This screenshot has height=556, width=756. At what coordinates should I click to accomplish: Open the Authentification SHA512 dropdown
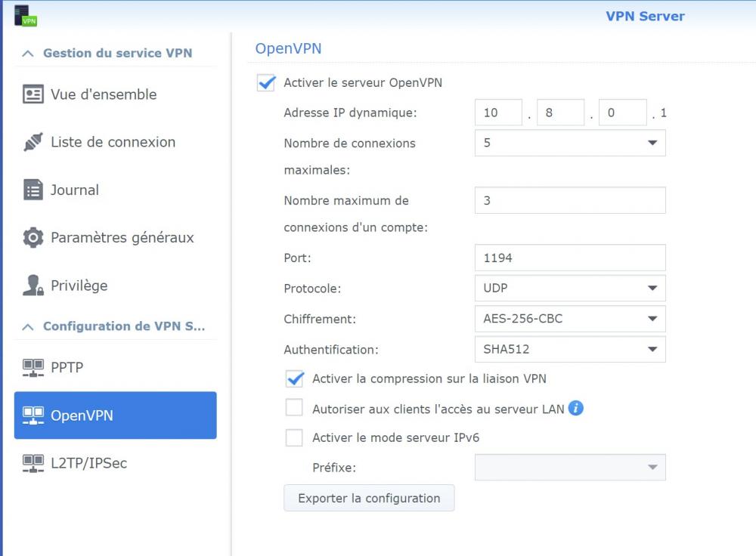tap(570, 349)
